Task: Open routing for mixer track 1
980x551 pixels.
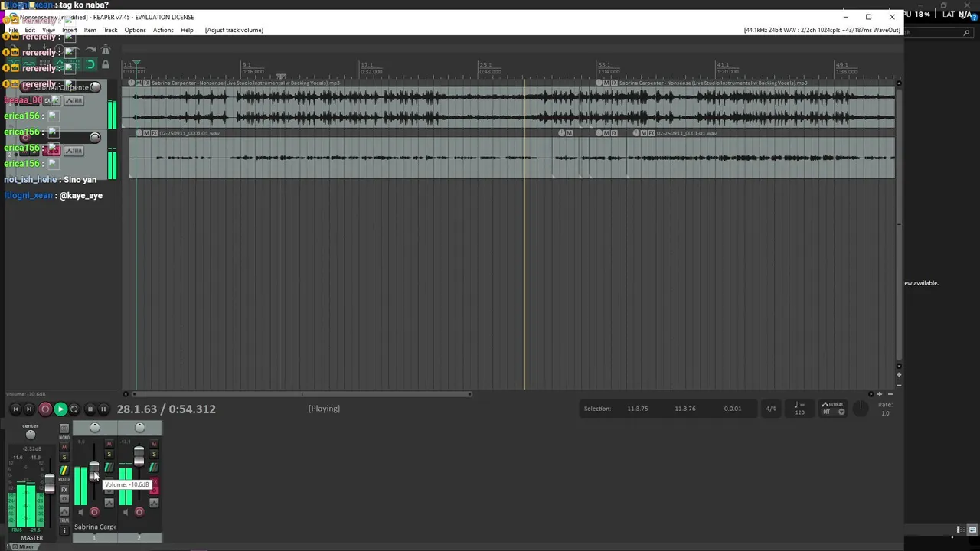Action: point(109,468)
